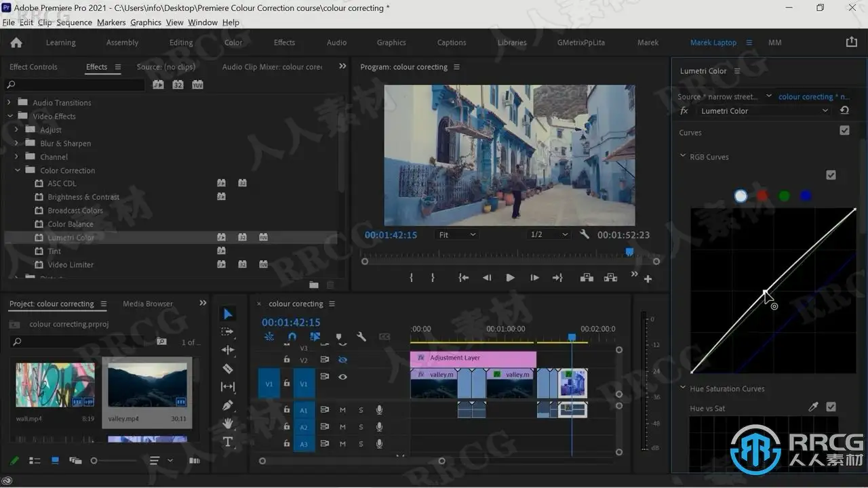The width and height of the screenshot is (868, 488).
Task: Click the Play button in Program monitor
Action: [510, 278]
